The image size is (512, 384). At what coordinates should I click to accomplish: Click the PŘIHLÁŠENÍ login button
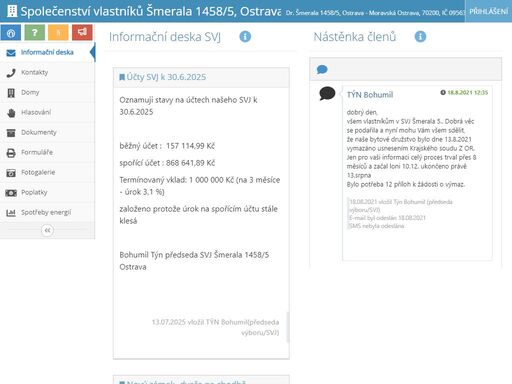click(x=488, y=11)
